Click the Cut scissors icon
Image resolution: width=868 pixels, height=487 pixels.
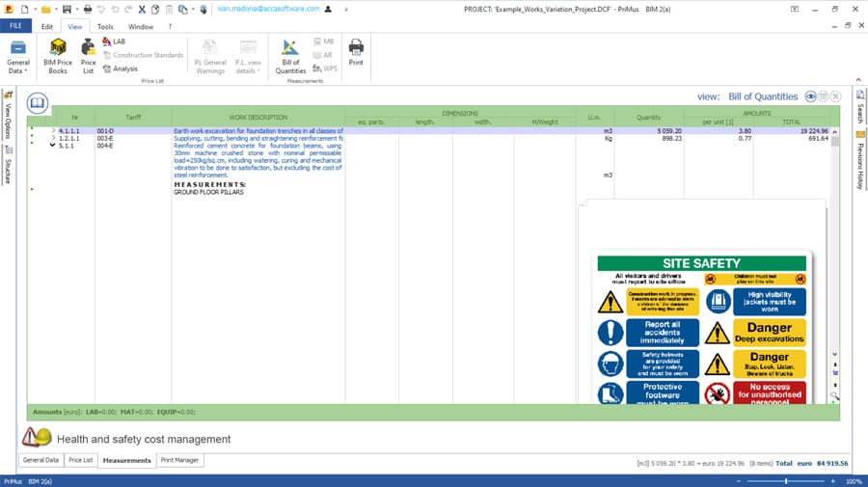(x=142, y=9)
